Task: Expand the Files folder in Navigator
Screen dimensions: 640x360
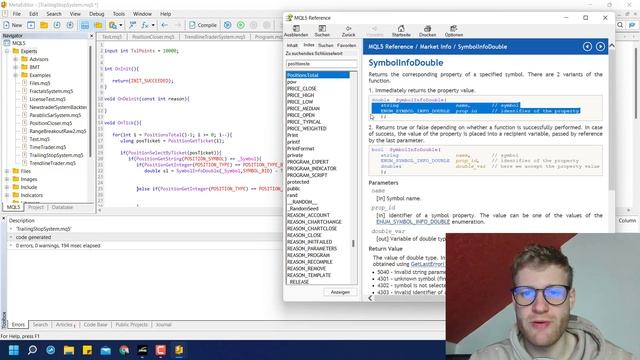Action: point(7,171)
